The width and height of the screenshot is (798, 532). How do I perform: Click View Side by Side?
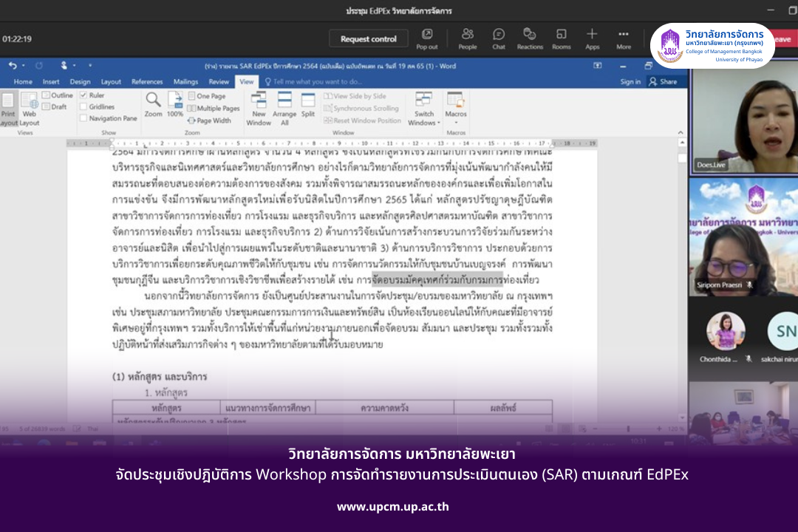[x=355, y=96]
